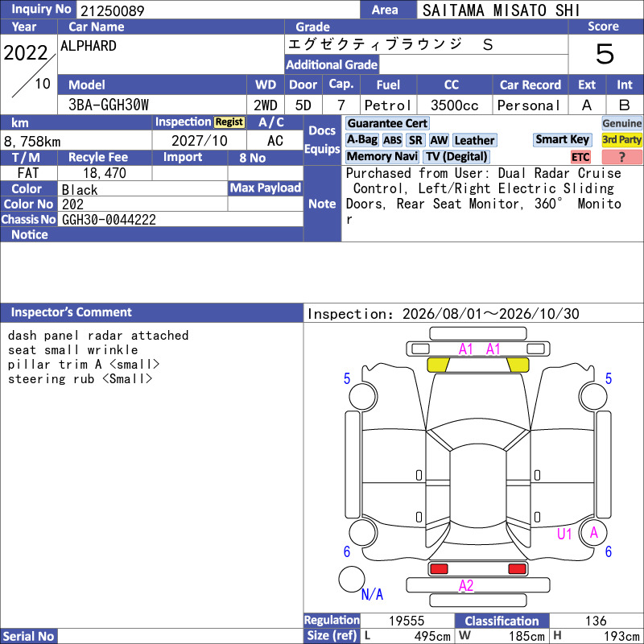The width and height of the screenshot is (644, 644).
Task: Click the Regulation value 19555
Action: tap(407, 621)
